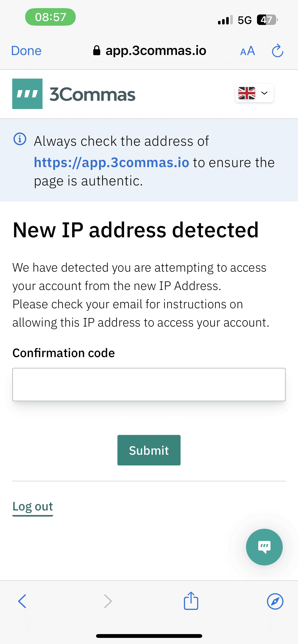Reload the page with the refresh icon

point(277,51)
